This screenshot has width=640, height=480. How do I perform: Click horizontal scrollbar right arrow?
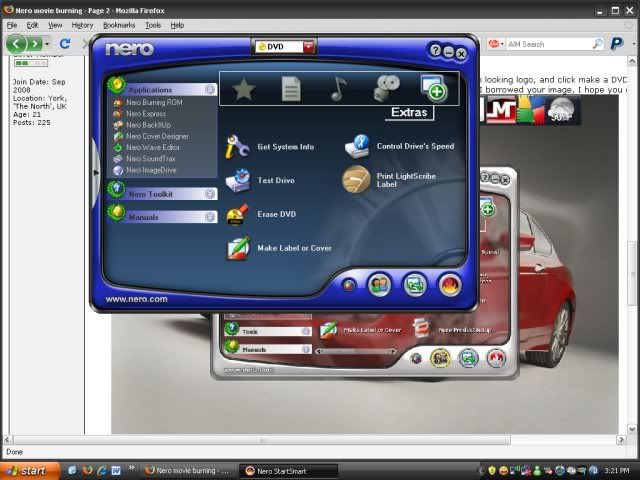coord(621,440)
